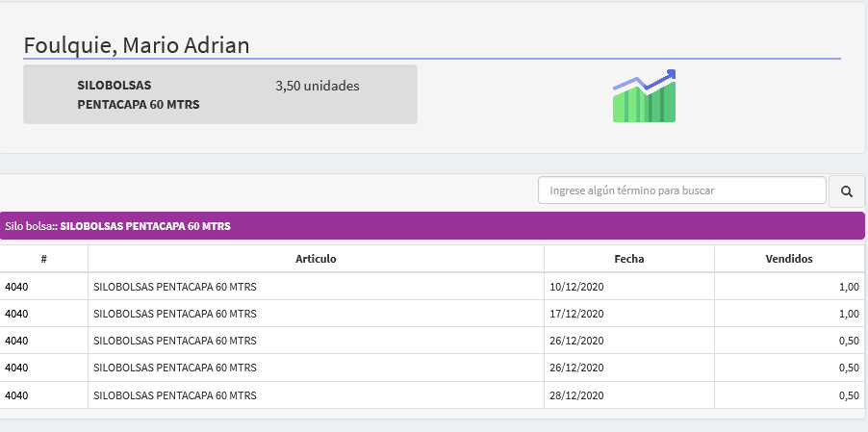
Task: Select the date cell 10/12/2020
Action: pyautogui.click(x=575, y=287)
